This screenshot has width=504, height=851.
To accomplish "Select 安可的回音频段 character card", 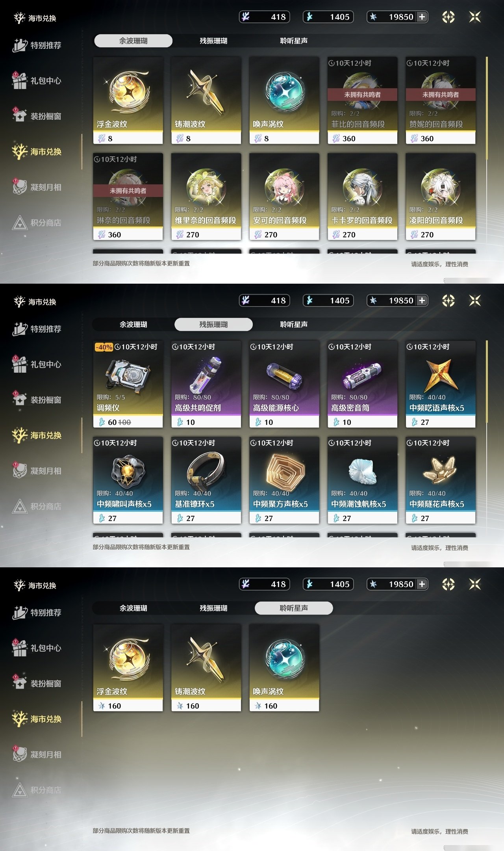I will click(284, 197).
